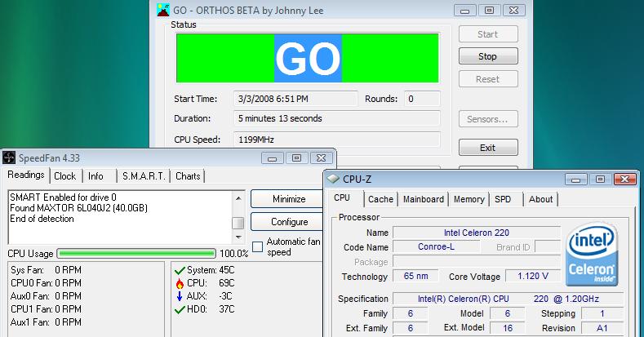The height and width of the screenshot is (337, 644).
Task: Click the 'CPU0 Fan: 0 RPM' reading
Action: (x=46, y=283)
